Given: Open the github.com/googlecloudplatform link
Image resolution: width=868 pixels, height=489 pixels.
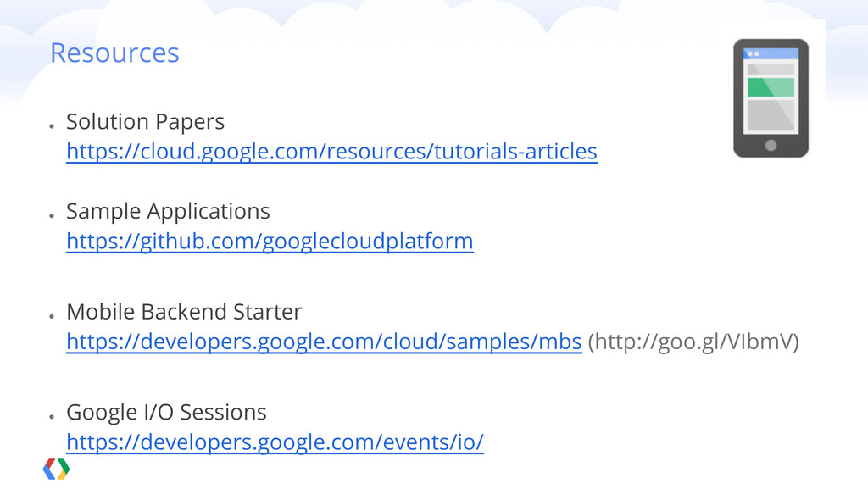Looking at the screenshot, I should click(x=270, y=242).
